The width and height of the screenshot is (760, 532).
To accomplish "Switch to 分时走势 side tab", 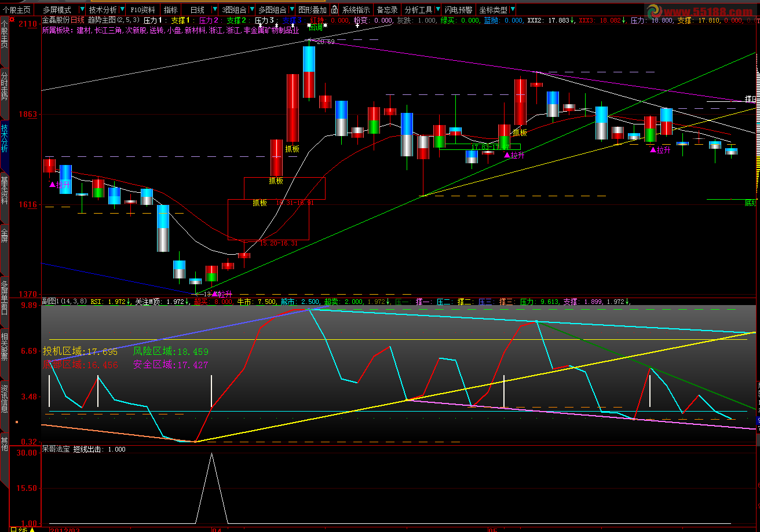I will point(5,85).
